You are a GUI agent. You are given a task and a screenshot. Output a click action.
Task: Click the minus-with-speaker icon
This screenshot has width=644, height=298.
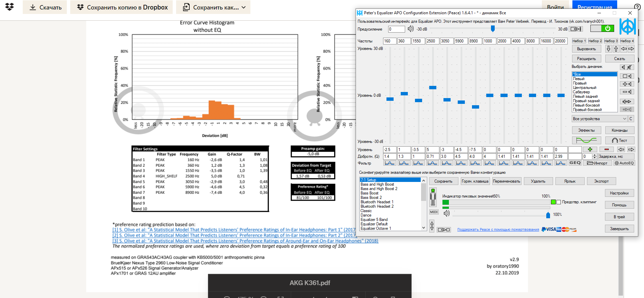tap(627, 92)
